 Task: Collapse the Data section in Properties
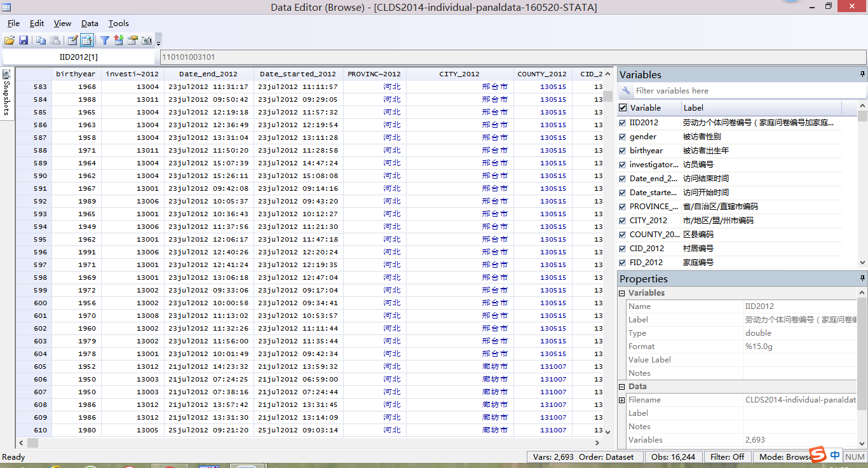coord(622,387)
